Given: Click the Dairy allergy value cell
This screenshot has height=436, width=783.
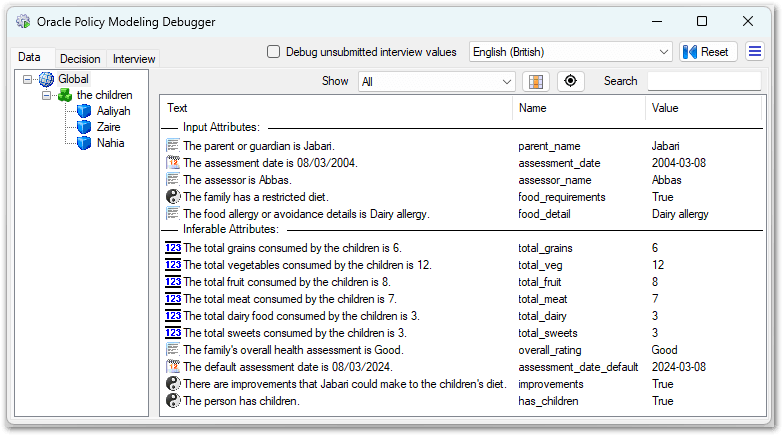Looking at the screenshot, I should tap(680, 214).
